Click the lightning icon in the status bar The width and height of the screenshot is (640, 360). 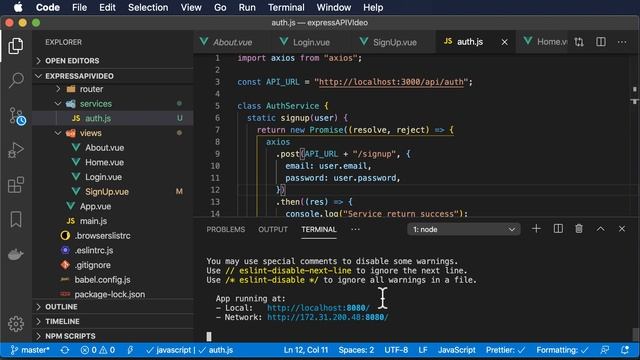coord(130,350)
